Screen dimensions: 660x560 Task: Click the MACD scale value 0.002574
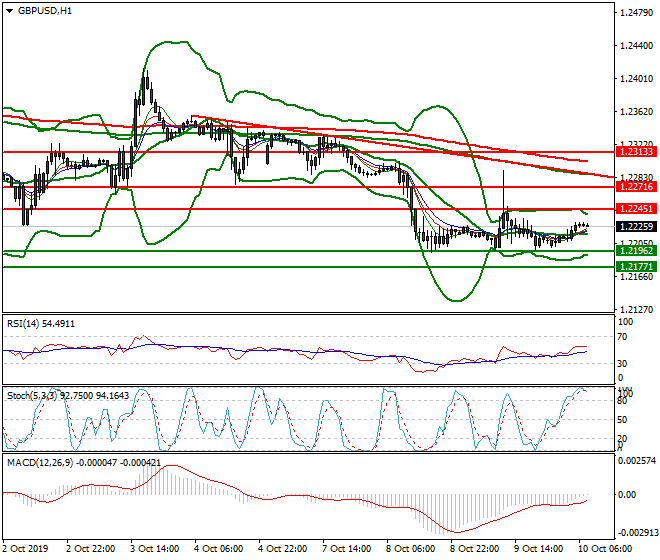pyautogui.click(x=637, y=461)
